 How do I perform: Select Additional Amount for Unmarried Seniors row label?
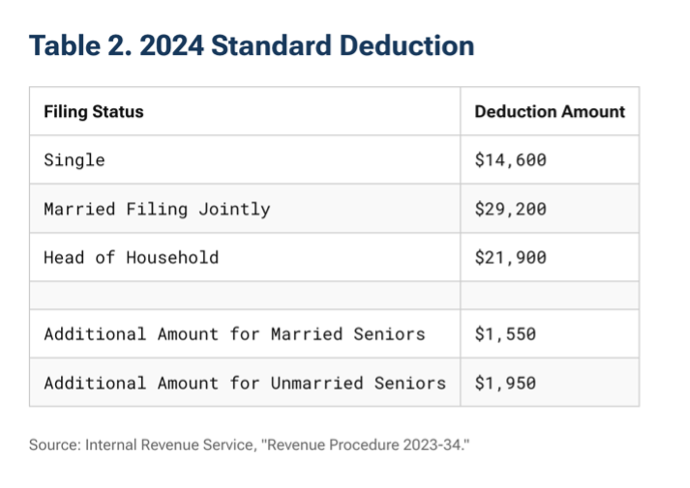244,382
